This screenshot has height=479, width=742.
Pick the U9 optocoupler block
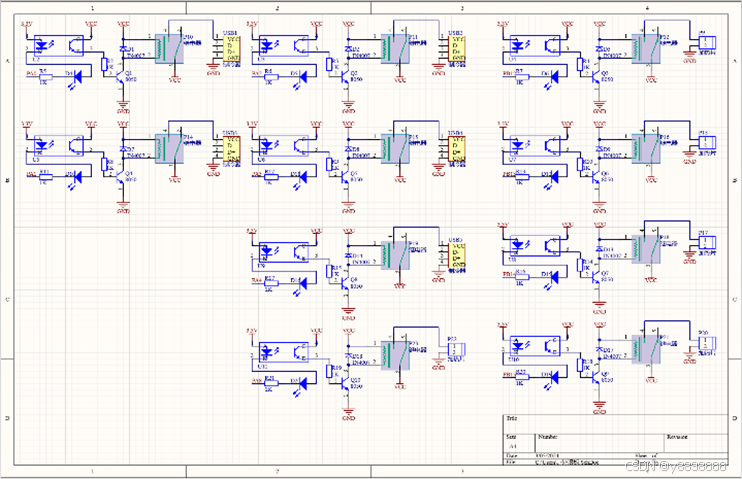click(x=284, y=252)
